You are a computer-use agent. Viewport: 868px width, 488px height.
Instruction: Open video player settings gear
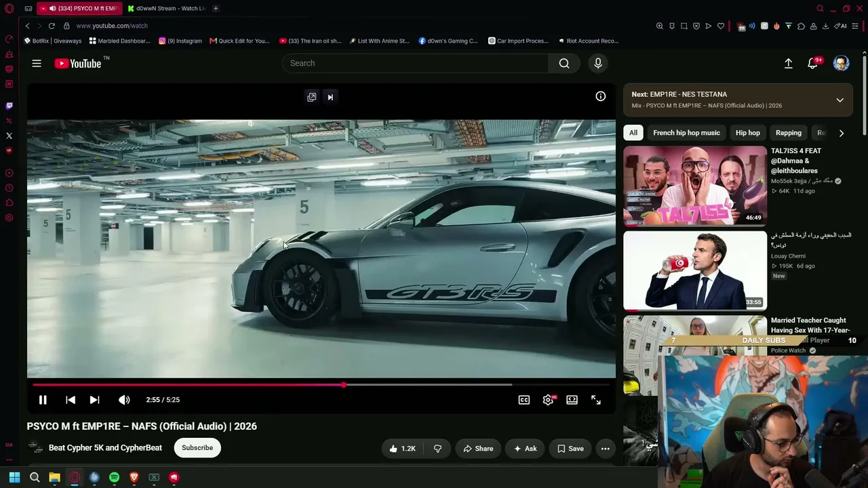[x=548, y=400]
